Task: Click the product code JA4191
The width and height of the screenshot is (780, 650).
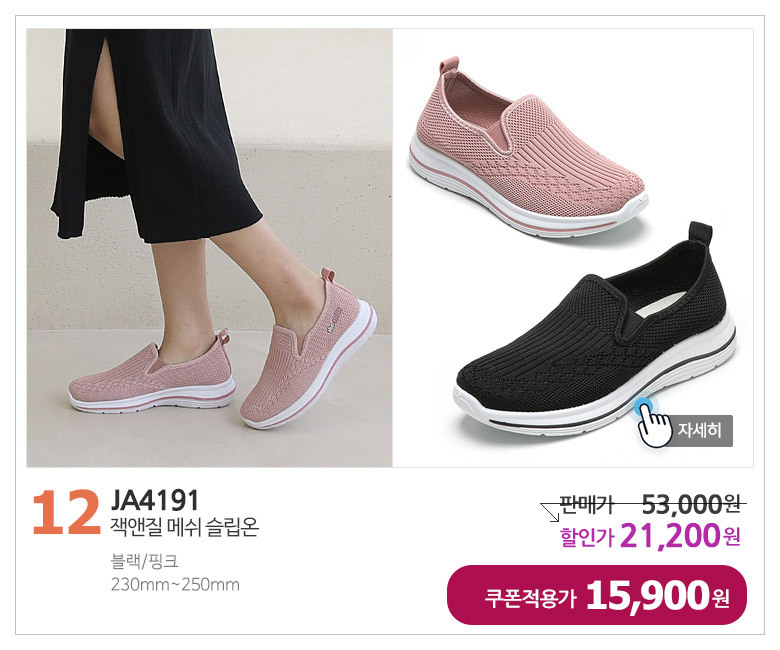Action: coord(155,500)
